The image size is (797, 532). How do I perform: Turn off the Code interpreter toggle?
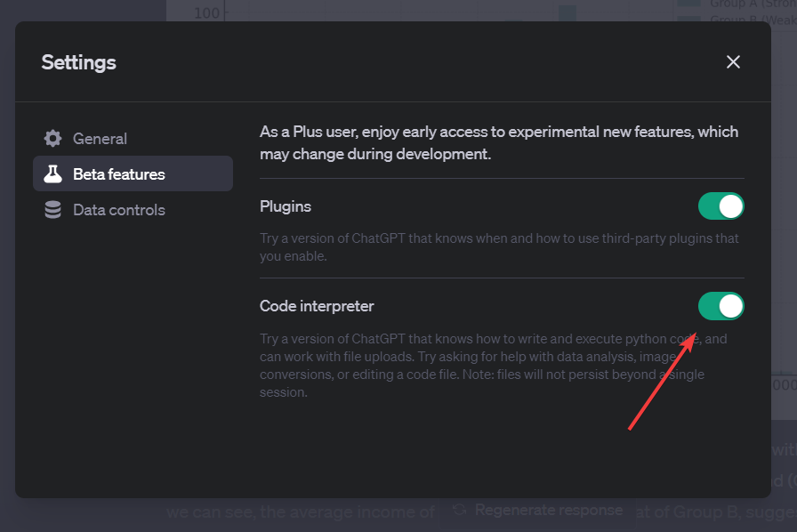[721, 306]
